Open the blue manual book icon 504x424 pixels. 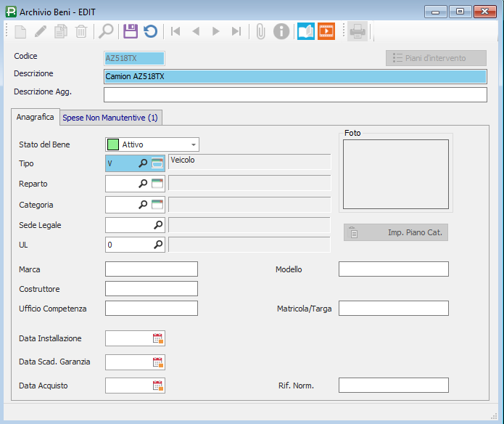click(306, 31)
